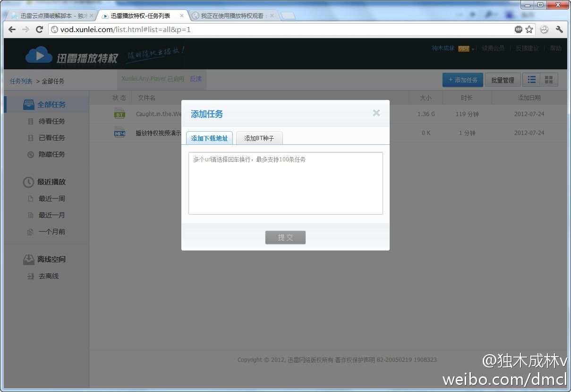This screenshot has height=392, width=571.
Task: Click the 119 分钟 duration cell
Action: coord(467,114)
